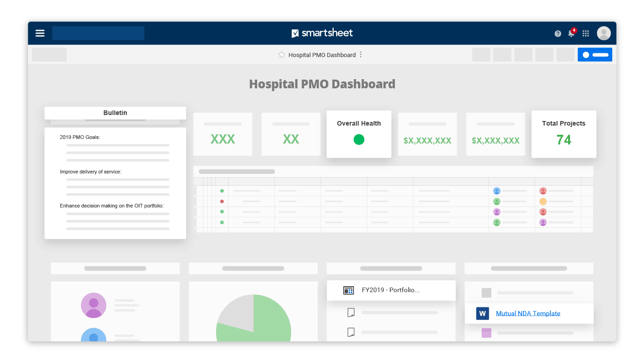Click the purple contact avatar
Screen dimensions: 644x363
click(94, 305)
